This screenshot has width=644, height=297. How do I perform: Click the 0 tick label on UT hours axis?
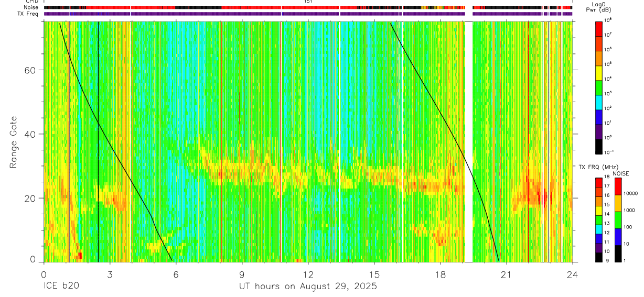point(44,273)
